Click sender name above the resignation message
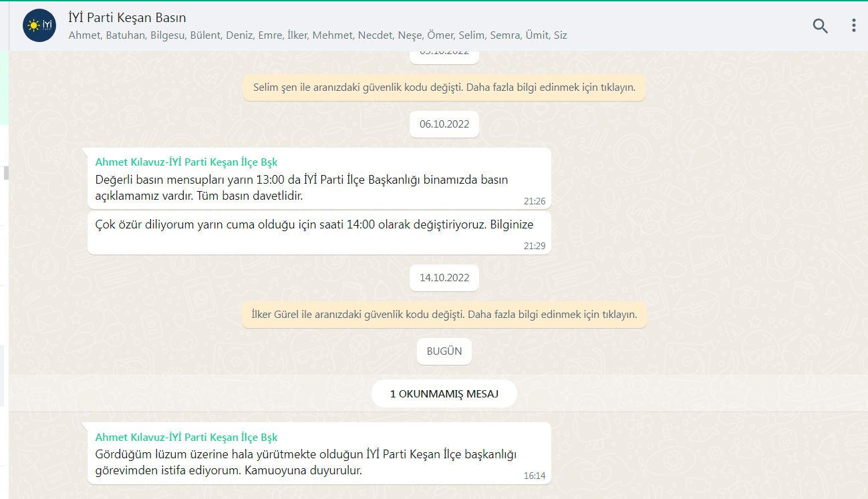868x499 pixels. click(186, 438)
